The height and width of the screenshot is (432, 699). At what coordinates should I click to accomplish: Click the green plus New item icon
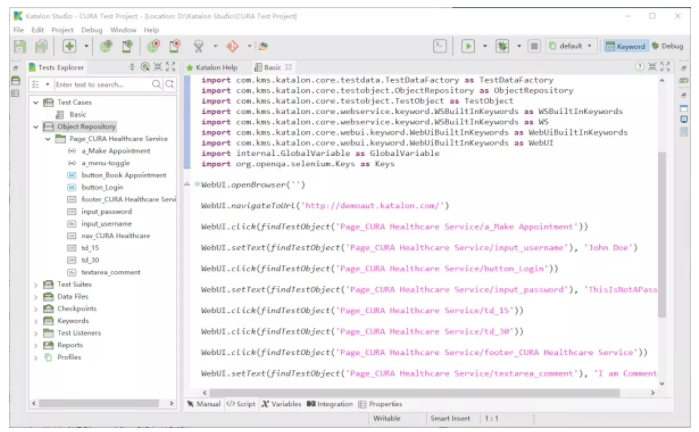(69, 46)
